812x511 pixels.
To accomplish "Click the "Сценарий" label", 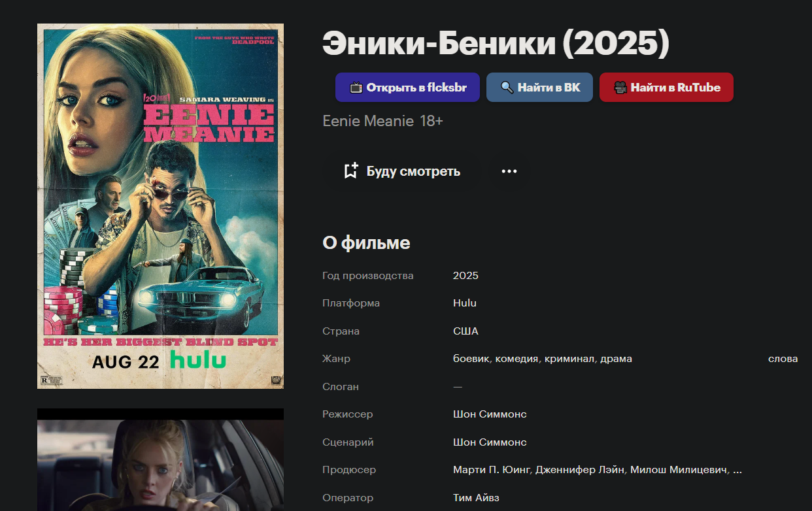I will (x=348, y=442).
